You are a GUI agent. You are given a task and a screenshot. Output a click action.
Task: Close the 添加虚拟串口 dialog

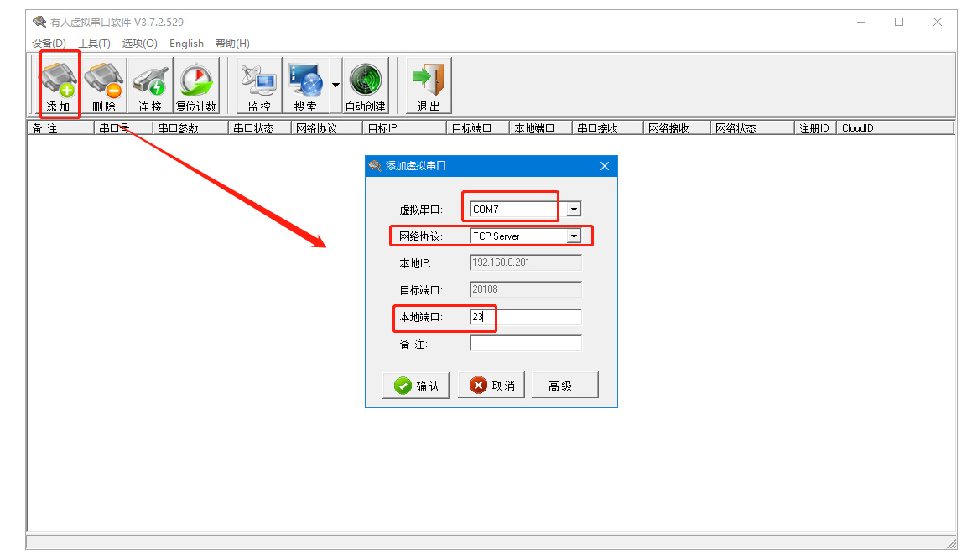click(x=605, y=166)
